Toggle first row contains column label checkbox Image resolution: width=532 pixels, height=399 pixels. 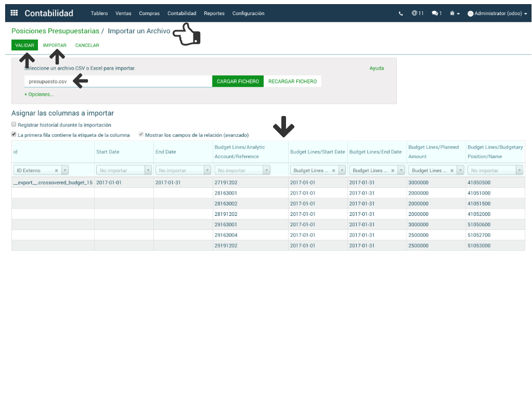14,135
